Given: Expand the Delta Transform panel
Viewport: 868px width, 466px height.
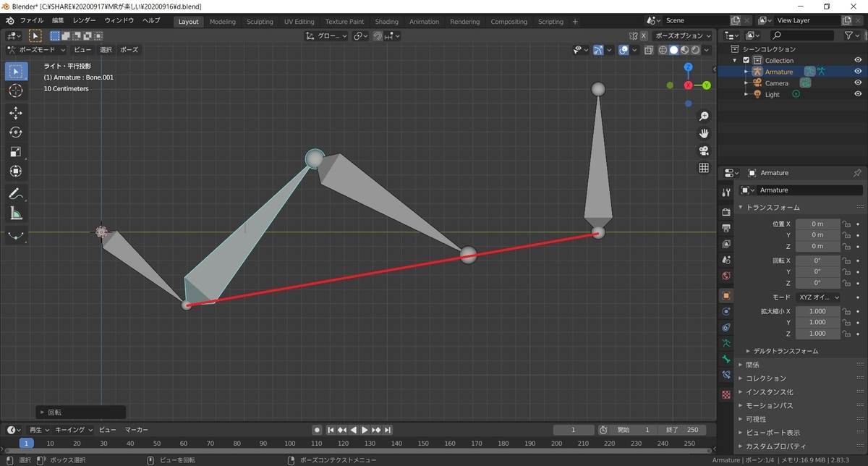Looking at the screenshot, I should (x=786, y=351).
